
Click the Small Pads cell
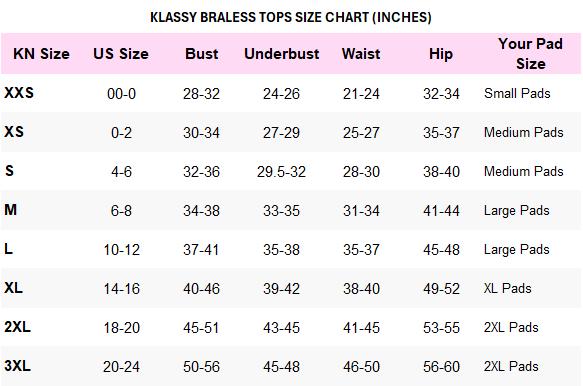517,93
